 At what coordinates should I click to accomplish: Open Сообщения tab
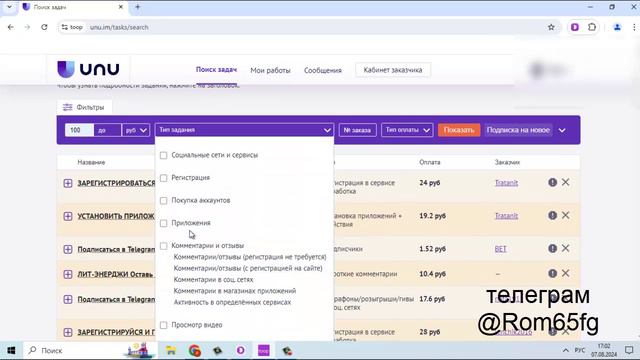pyautogui.click(x=322, y=70)
